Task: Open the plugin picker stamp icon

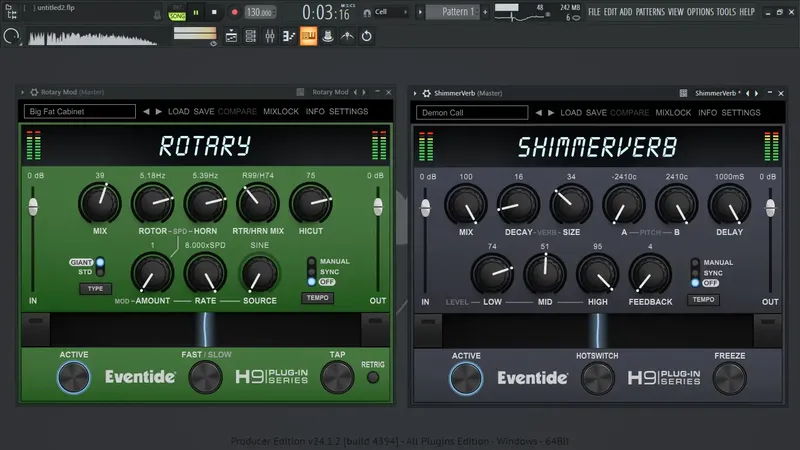Action: tap(328, 36)
